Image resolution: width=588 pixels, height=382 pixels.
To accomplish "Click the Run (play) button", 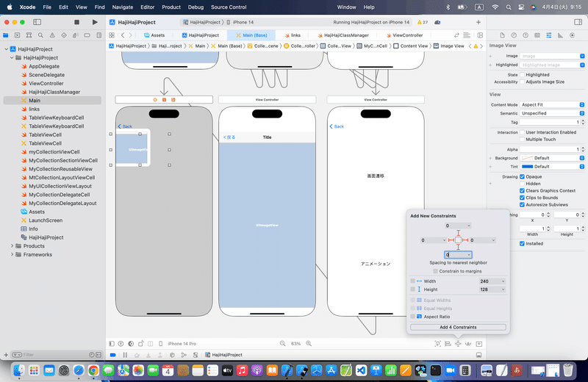I will (95, 22).
